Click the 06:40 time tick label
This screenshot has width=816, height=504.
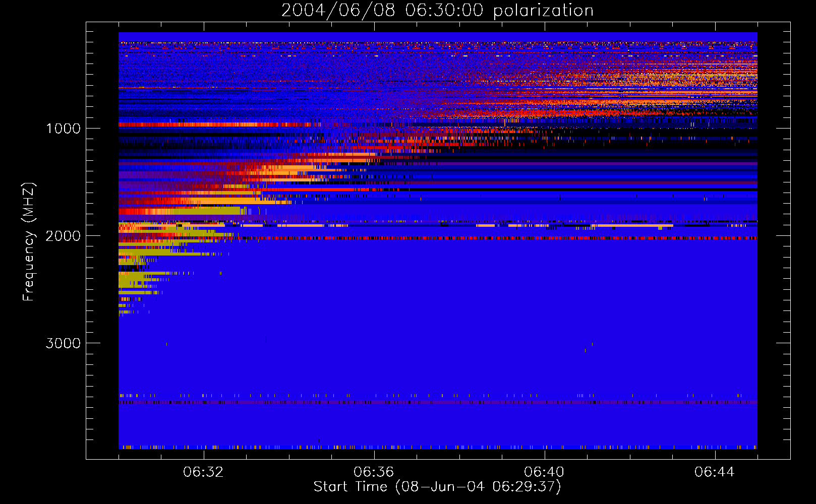pyautogui.click(x=544, y=472)
